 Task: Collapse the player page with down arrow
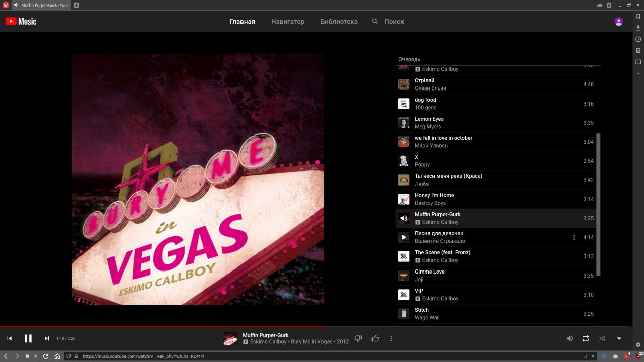point(619,339)
